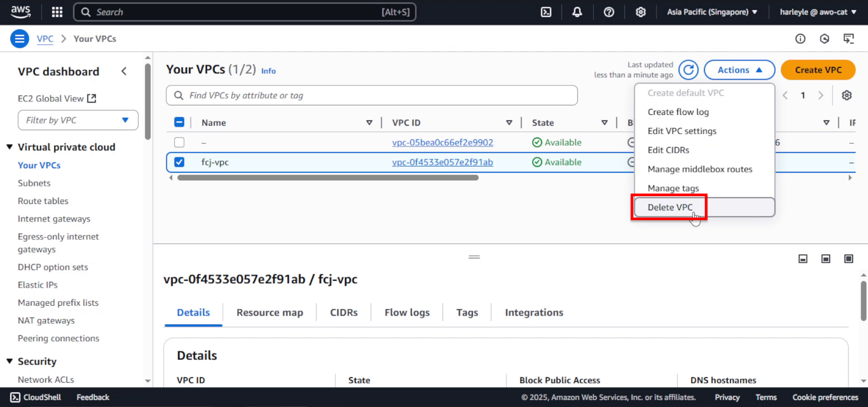Go to Subnets in sidebar
This screenshot has width=868, height=407.
(x=34, y=183)
